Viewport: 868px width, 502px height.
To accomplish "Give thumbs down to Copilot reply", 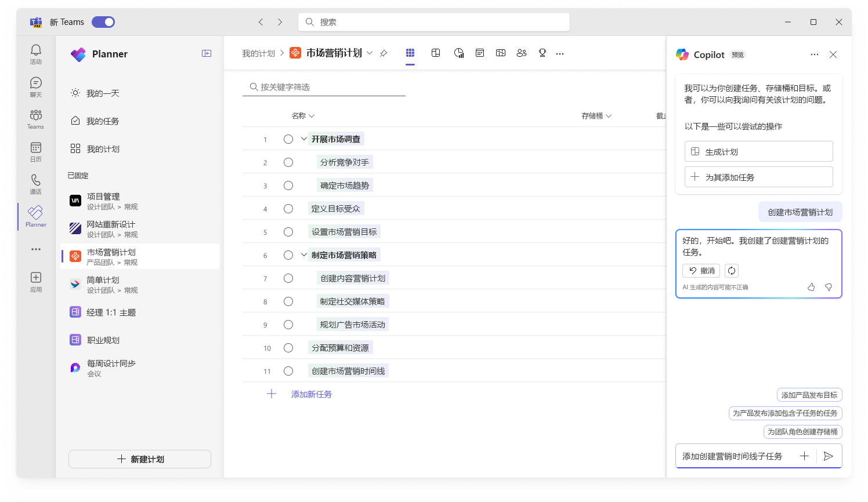I will point(829,287).
